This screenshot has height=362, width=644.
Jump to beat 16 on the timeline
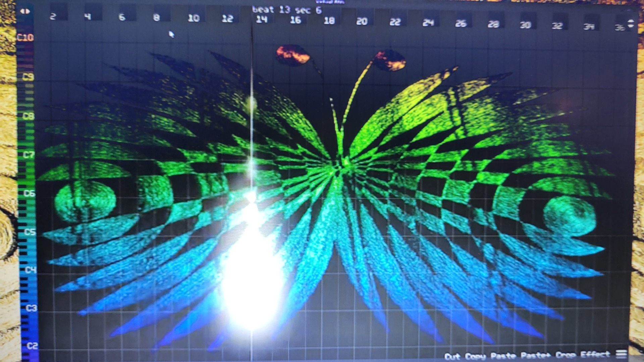tap(296, 20)
